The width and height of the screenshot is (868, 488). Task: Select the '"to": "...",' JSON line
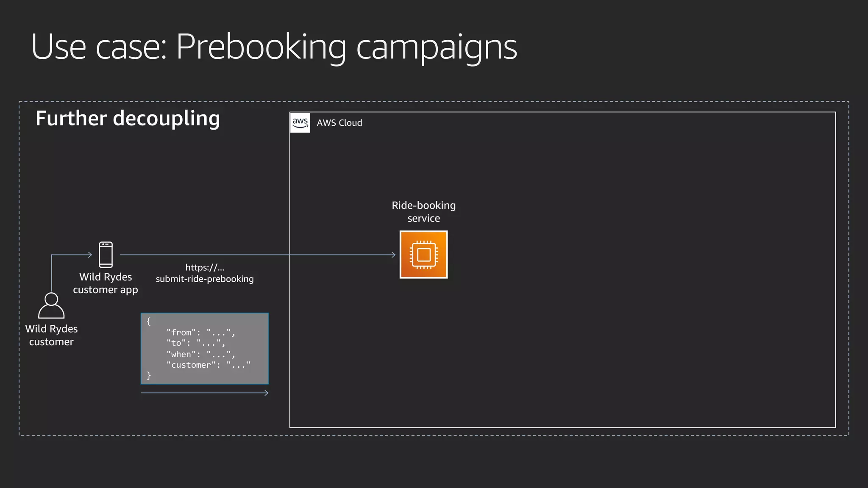195,343
